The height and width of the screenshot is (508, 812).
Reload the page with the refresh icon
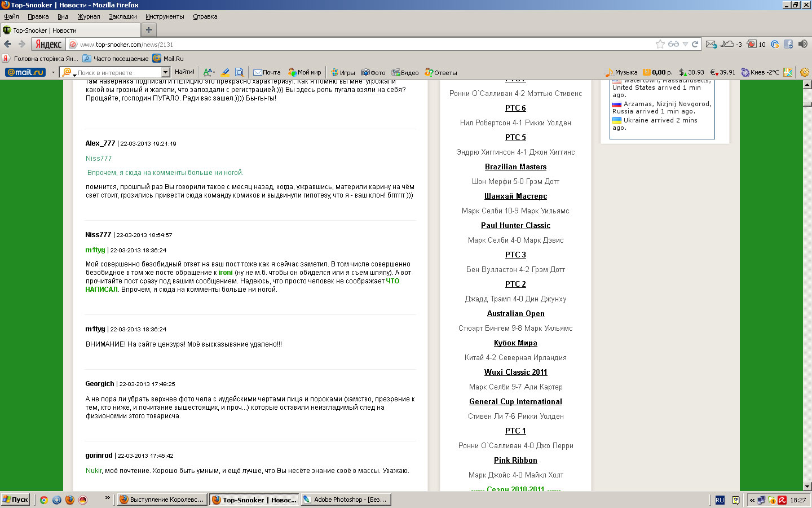point(695,44)
